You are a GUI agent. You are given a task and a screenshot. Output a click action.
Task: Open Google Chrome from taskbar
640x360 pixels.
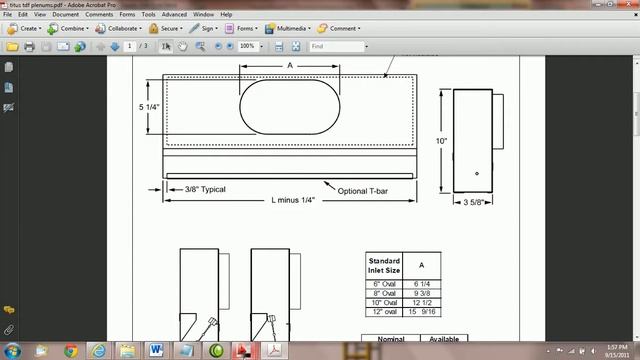pyautogui.click(x=71, y=351)
